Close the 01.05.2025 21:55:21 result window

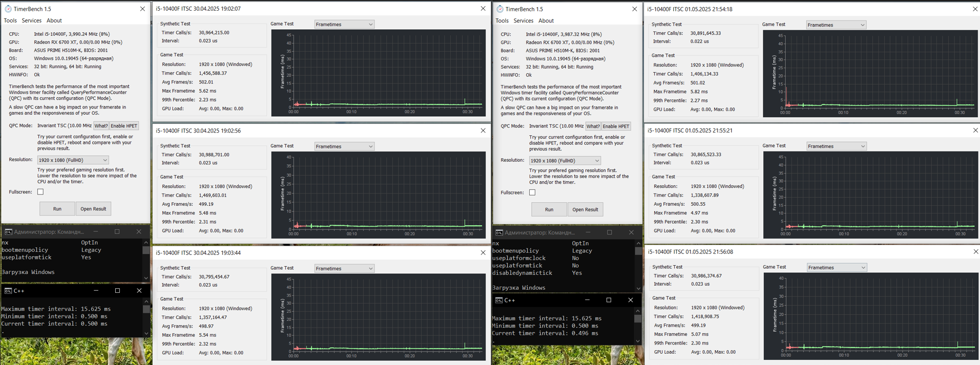[975, 131]
